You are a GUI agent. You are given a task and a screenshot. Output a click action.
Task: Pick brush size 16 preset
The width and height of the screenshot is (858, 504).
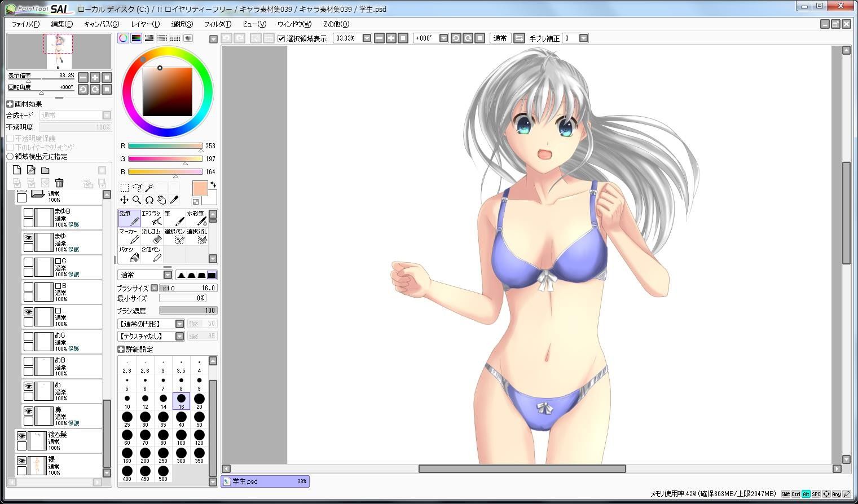181,401
